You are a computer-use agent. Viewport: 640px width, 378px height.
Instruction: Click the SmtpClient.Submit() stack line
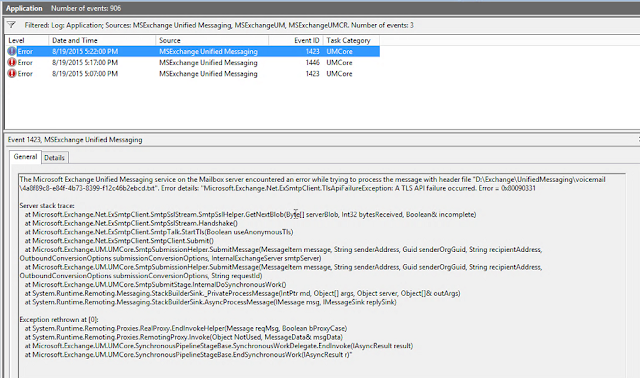click(x=119, y=240)
